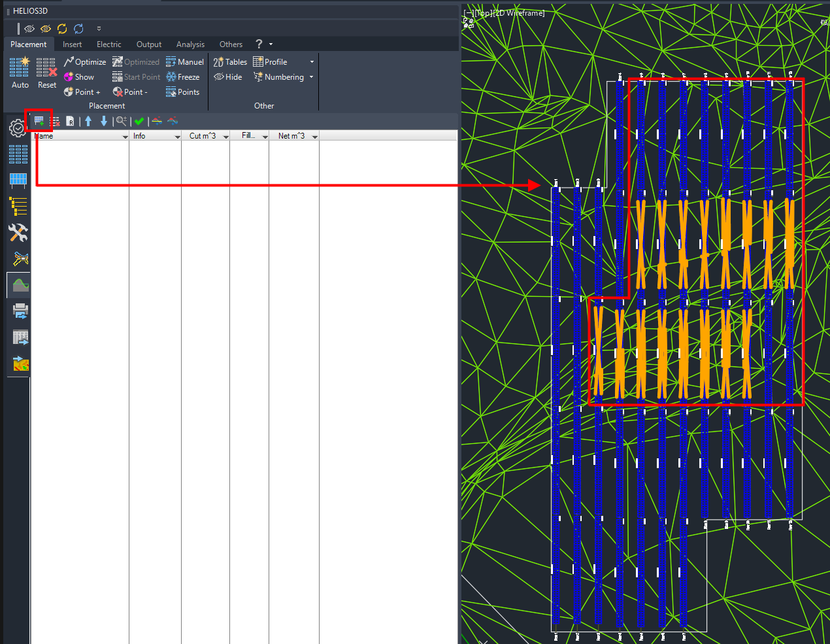The height and width of the screenshot is (644, 830).
Task: Open the Net m^3 column dropdown
Action: (x=315, y=137)
